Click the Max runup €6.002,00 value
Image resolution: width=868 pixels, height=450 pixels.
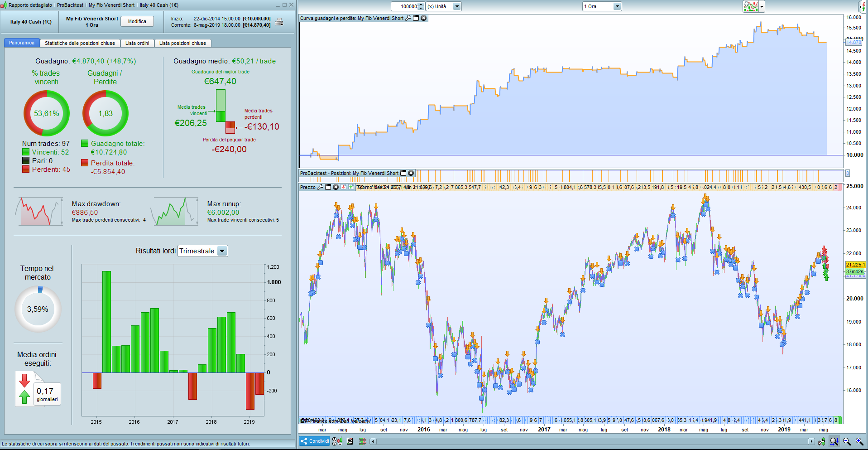pyautogui.click(x=223, y=213)
